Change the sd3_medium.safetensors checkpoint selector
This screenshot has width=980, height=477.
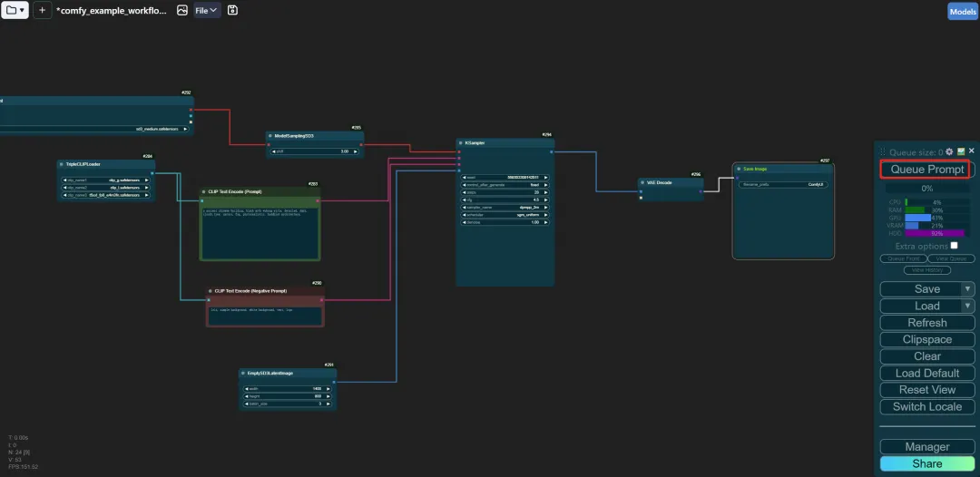click(x=93, y=129)
